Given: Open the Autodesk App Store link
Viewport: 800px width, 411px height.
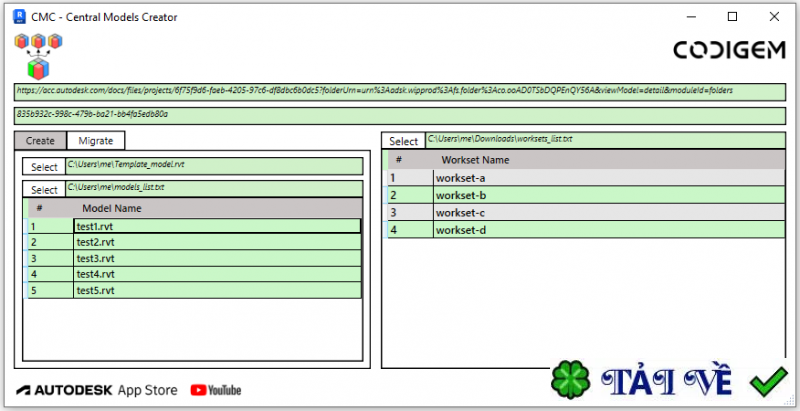Looking at the screenshot, I should coord(97,391).
